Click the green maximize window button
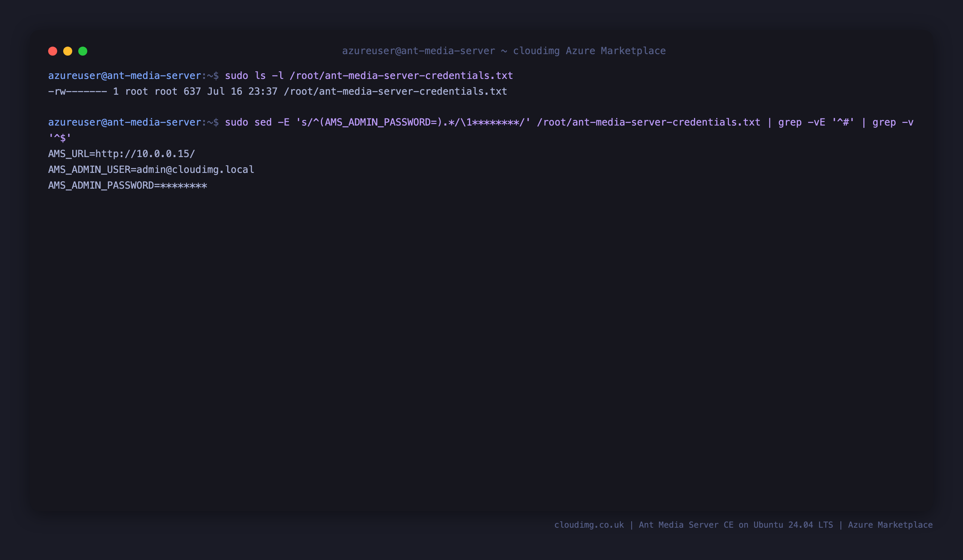 [x=83, y=51]
